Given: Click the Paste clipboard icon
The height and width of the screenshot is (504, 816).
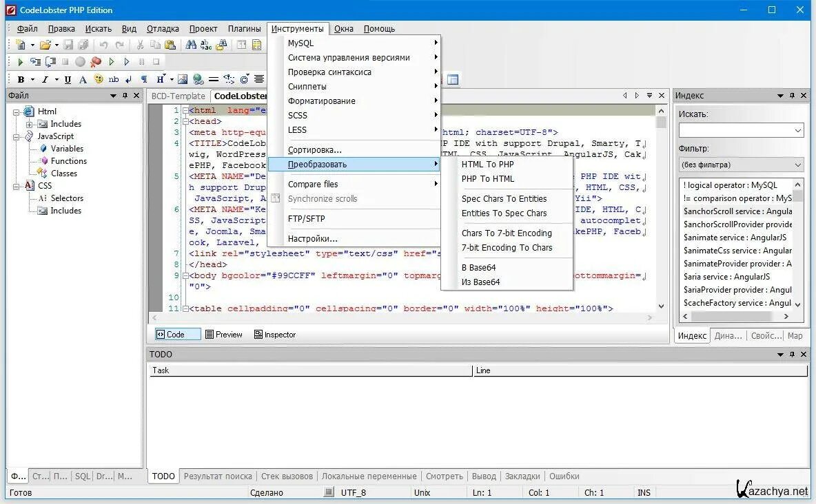Looking at the screenshot, I should (170, 45).
